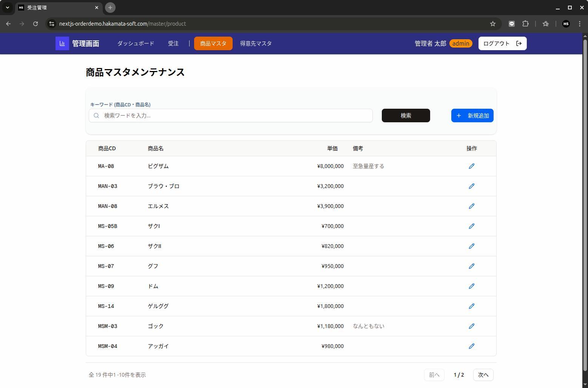Click the bookmark star in the address bar

click(492, 23)
